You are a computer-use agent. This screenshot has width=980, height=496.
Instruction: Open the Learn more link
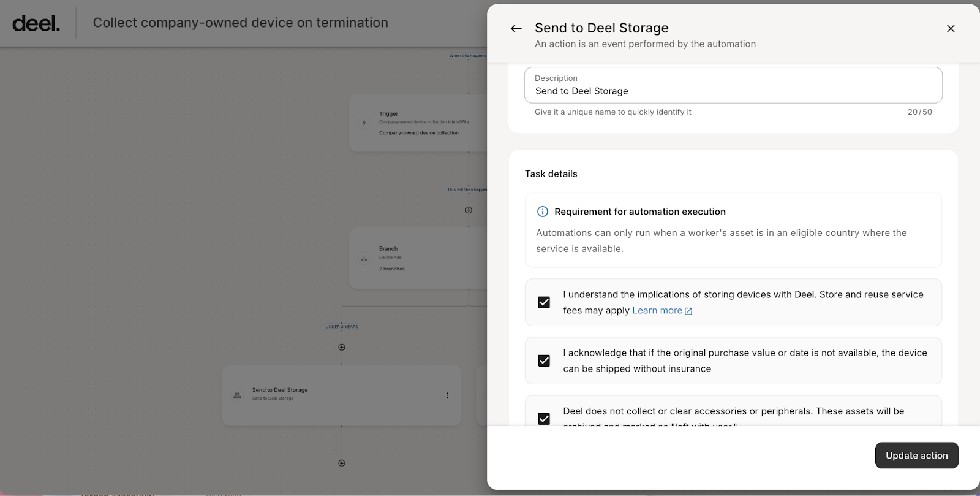[657, 311]
